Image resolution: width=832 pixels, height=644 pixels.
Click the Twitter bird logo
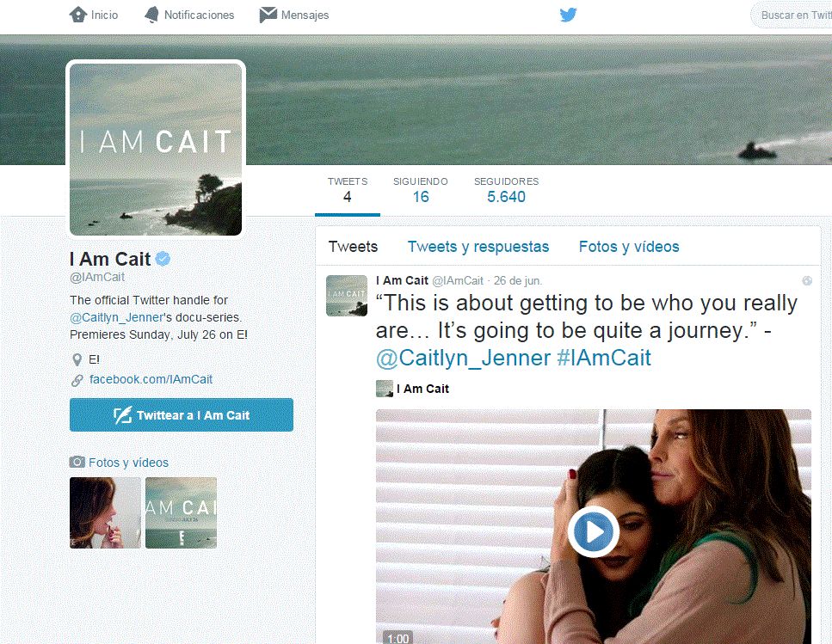[568, 15]
